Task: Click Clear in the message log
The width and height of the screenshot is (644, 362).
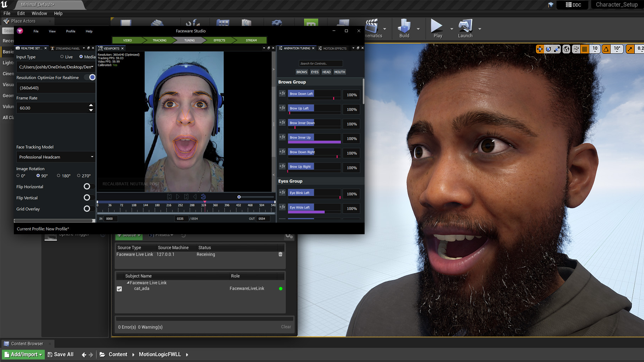Action: point(286,327)
